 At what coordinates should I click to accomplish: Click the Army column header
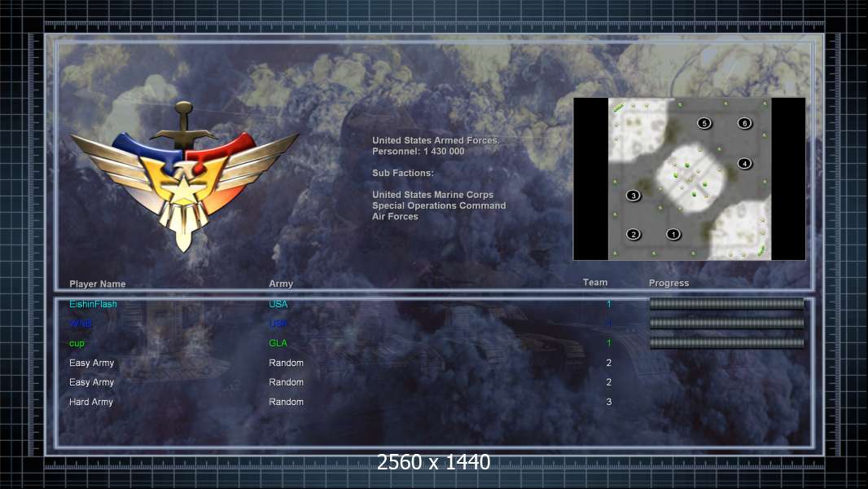coord(281,284)
